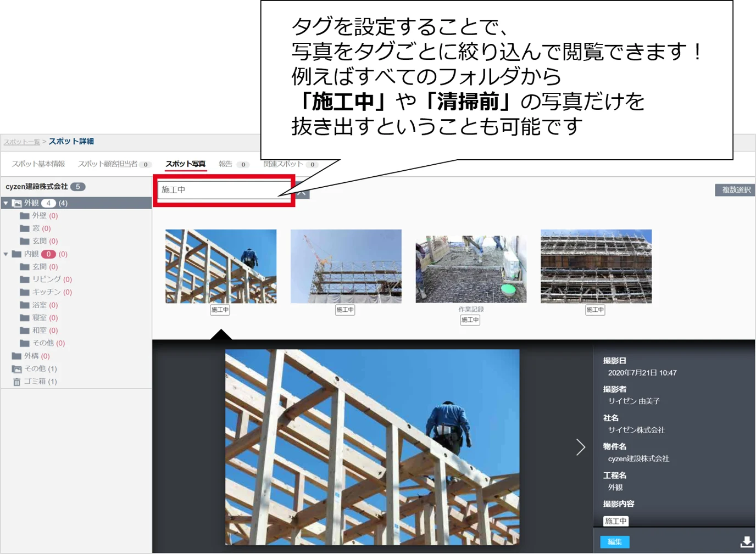Select the 玄関 folder under 外観
This screenshot has width=756, height=554.
(38, 241)
